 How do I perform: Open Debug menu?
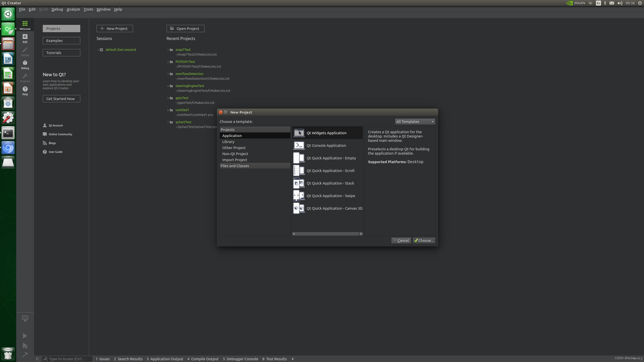[x=57, y=9]
